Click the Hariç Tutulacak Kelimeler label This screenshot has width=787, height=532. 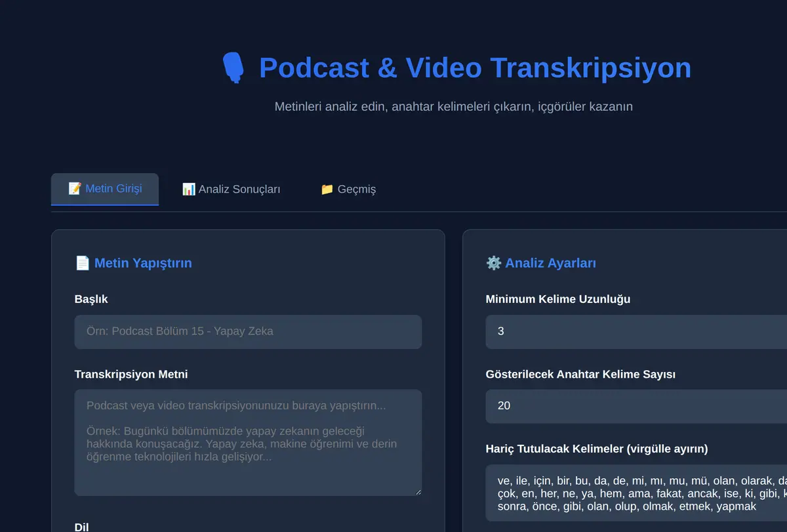pyautogui.click(x=597, y=449)
